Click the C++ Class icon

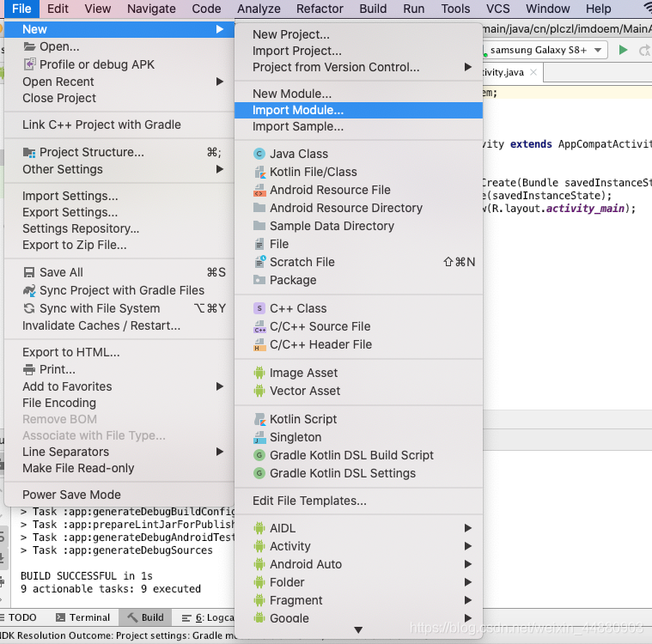(x=259, y=308)
